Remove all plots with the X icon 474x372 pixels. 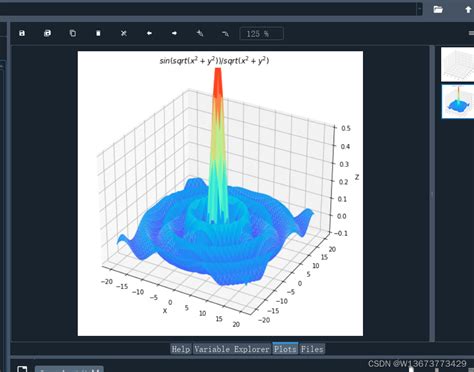click(x=124, y=33)
